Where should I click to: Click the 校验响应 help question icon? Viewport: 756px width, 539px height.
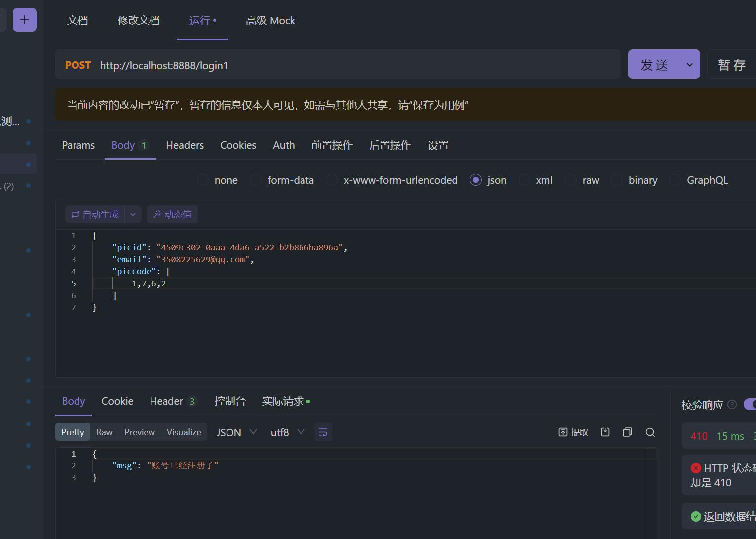[x=732, y=405]
